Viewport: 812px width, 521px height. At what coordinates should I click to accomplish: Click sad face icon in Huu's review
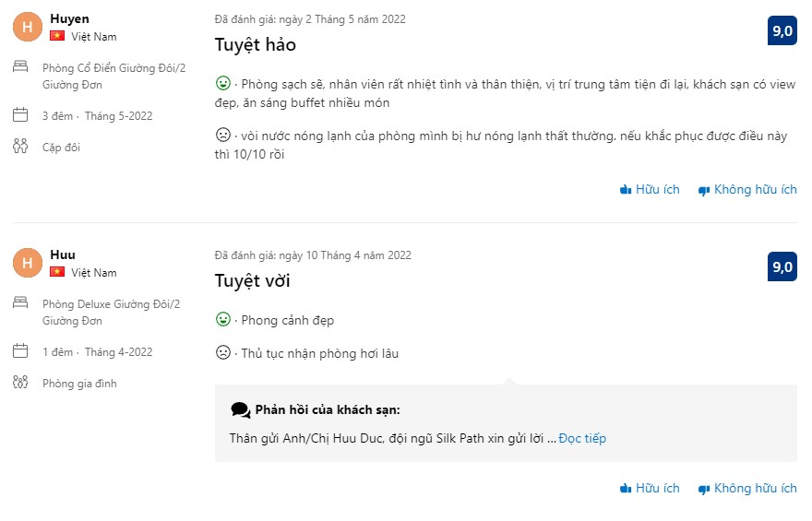point(222,352)
